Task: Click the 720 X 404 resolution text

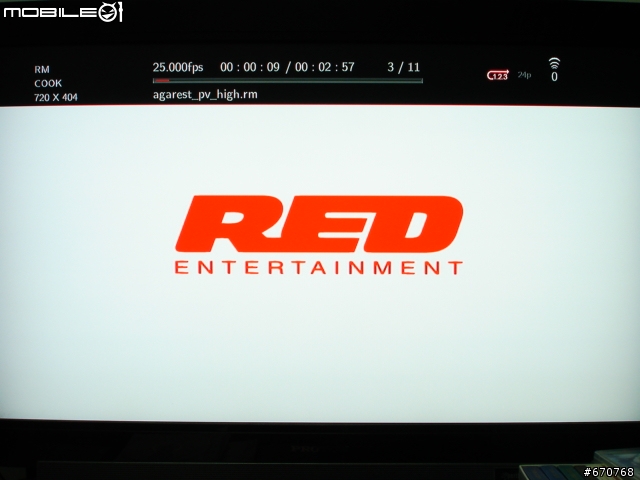Action: click(56, 98)
